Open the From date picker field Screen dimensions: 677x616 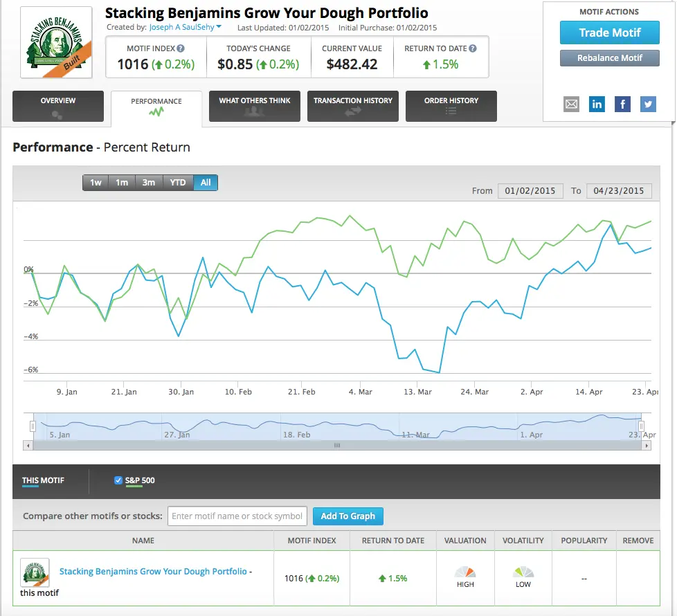click(530, 191)
